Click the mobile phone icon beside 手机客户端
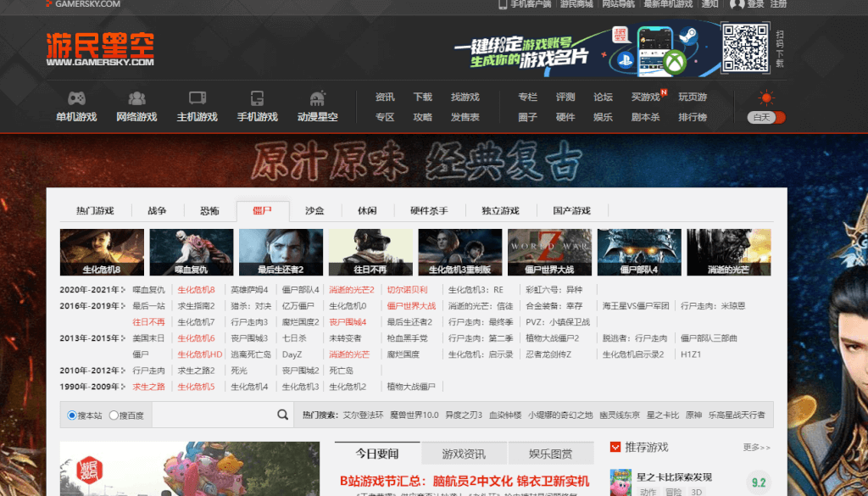The width and height of the screenshot is (868, 496). 504,4
